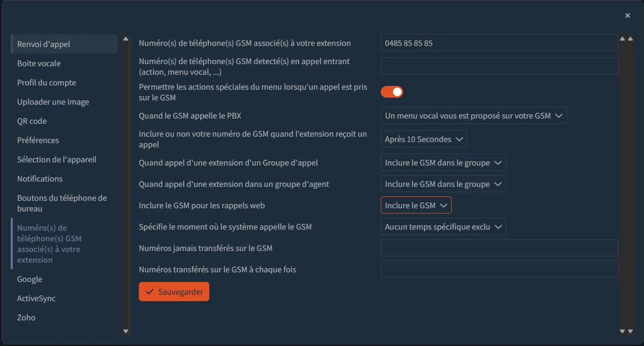Save settings with the Sauvegarder button
The width and height of the screenshot is (644, 346).
[x=174, y=292]
